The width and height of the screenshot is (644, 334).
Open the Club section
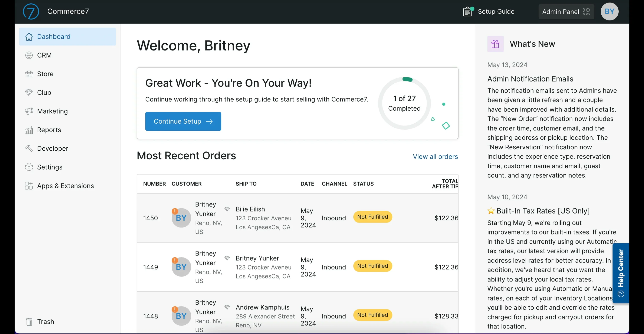[45, 92]
